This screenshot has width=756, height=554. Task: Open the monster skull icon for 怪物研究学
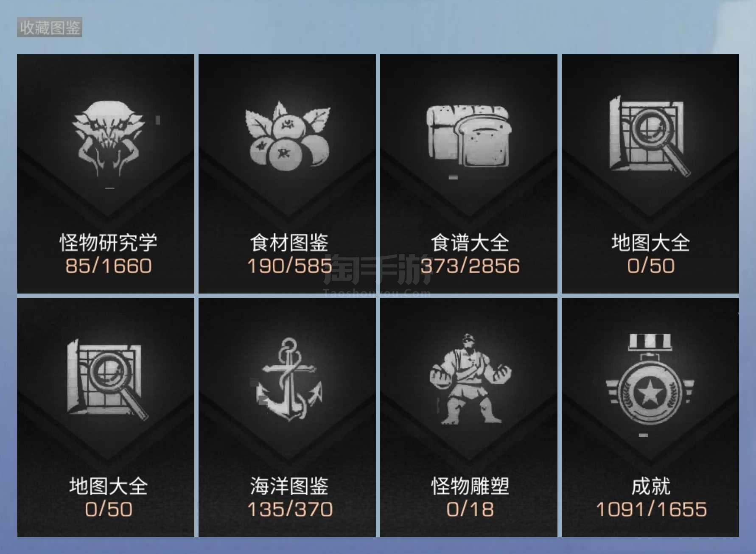pos(108,138)
